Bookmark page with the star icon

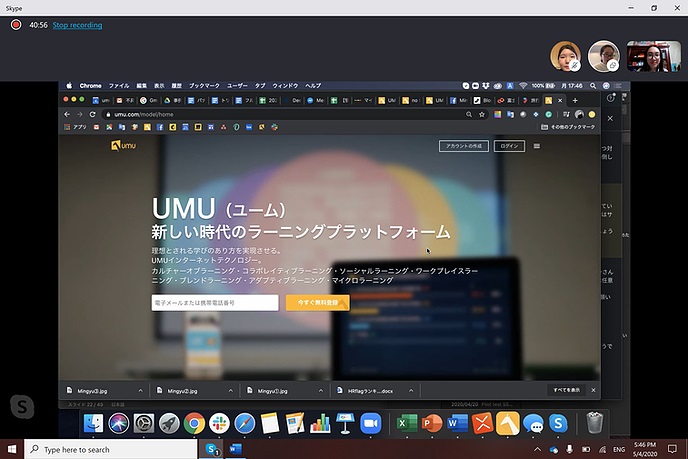coord(482,115)
